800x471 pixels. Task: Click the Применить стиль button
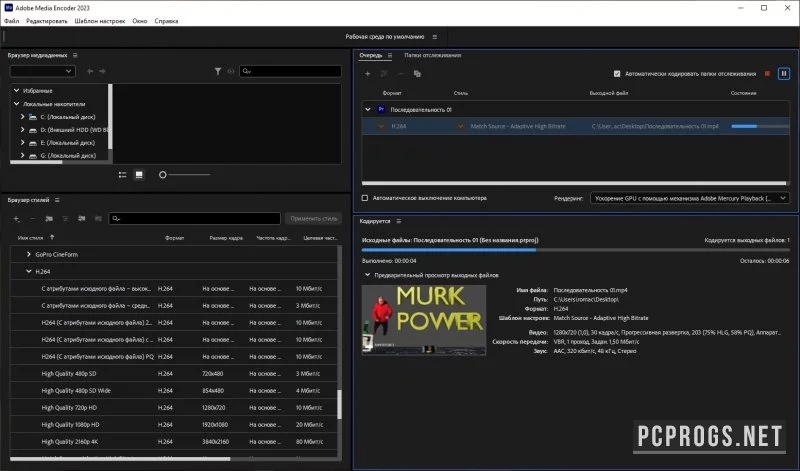(x=314, y=218)
